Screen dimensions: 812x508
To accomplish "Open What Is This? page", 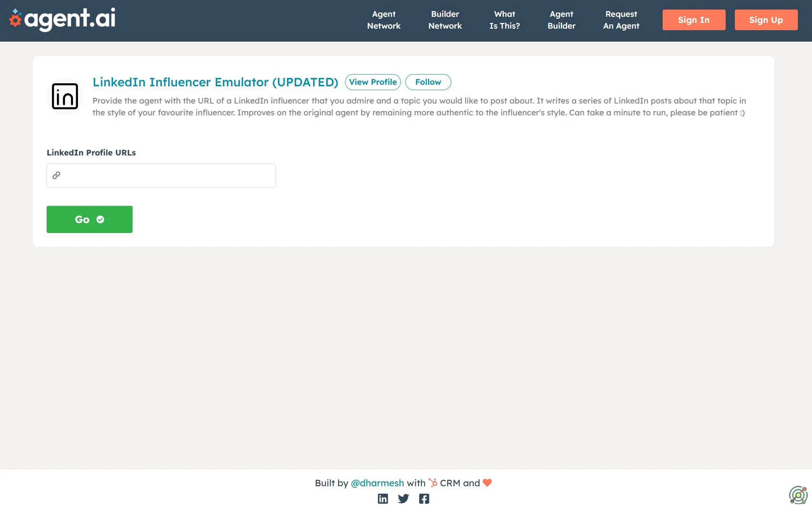I will pyautogui.click(x=504, y=20).
